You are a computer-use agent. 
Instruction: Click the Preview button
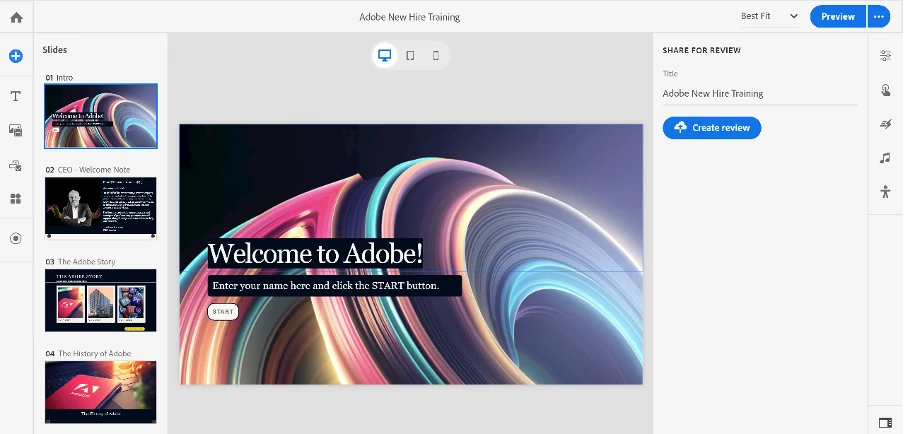(x=838, y=17)
